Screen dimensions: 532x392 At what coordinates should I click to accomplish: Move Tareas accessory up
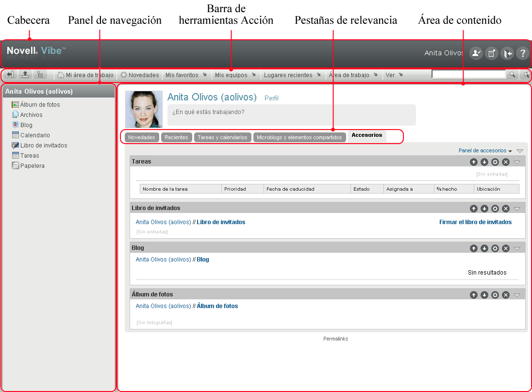pos(474,162)
